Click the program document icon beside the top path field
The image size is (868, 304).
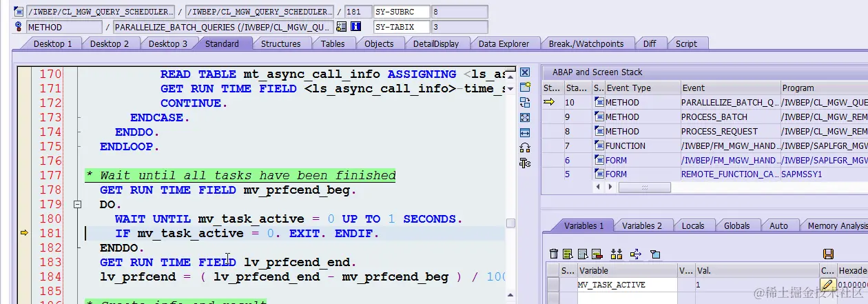pos(19,12)
